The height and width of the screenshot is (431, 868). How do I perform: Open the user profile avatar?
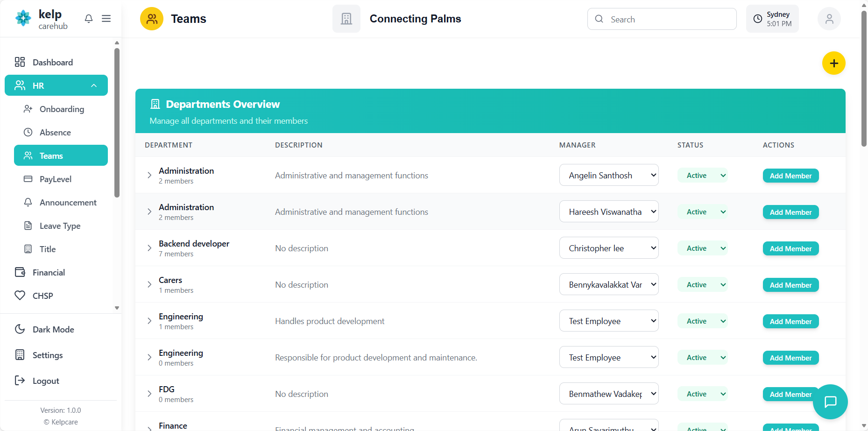tap(829, 19)
